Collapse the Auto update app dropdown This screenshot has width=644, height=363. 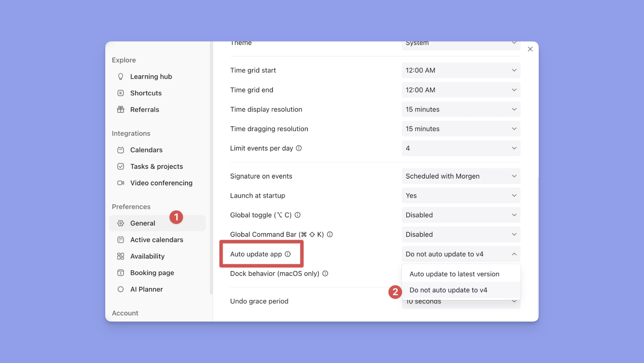click(x=461, y=254)
